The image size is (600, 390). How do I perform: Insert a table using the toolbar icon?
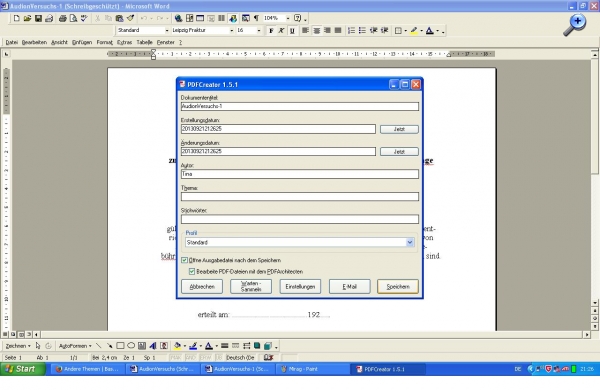tap(200, 18)
